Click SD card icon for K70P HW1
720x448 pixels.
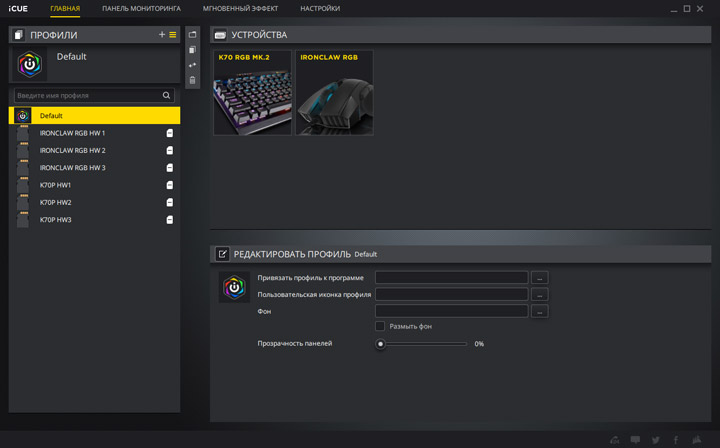click(x=169, y=185)
